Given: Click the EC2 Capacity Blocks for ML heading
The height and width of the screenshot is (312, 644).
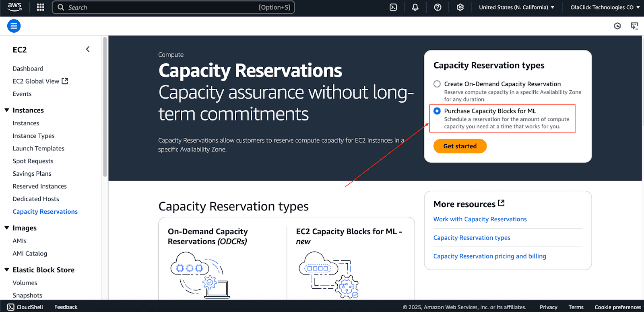Looking at the screenshot, I should coord(349,236).
